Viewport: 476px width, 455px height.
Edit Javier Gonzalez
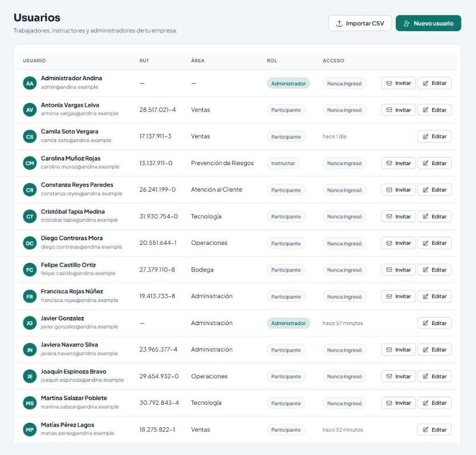pyautogui.click(x=434, y=323)
